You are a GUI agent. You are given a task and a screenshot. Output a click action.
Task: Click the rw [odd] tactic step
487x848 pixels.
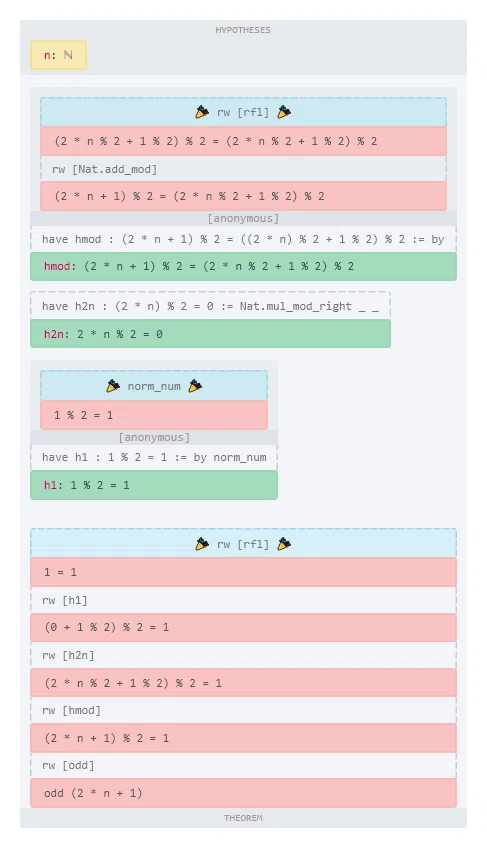click(68, 765)
